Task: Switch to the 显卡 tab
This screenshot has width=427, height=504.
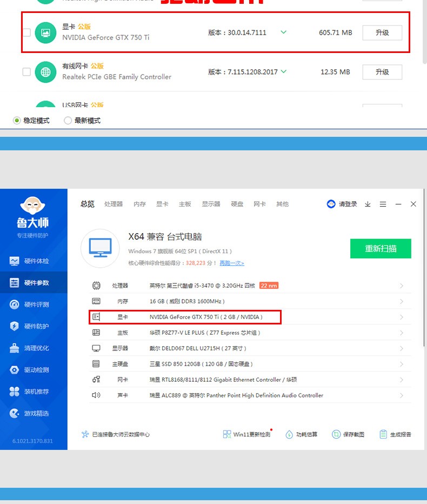Action: pos(162,204)
